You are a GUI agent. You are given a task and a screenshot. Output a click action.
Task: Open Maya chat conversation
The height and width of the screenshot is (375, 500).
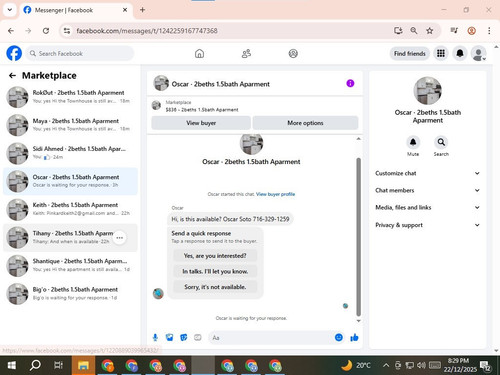pyautogui.click(x=70, y=125)
